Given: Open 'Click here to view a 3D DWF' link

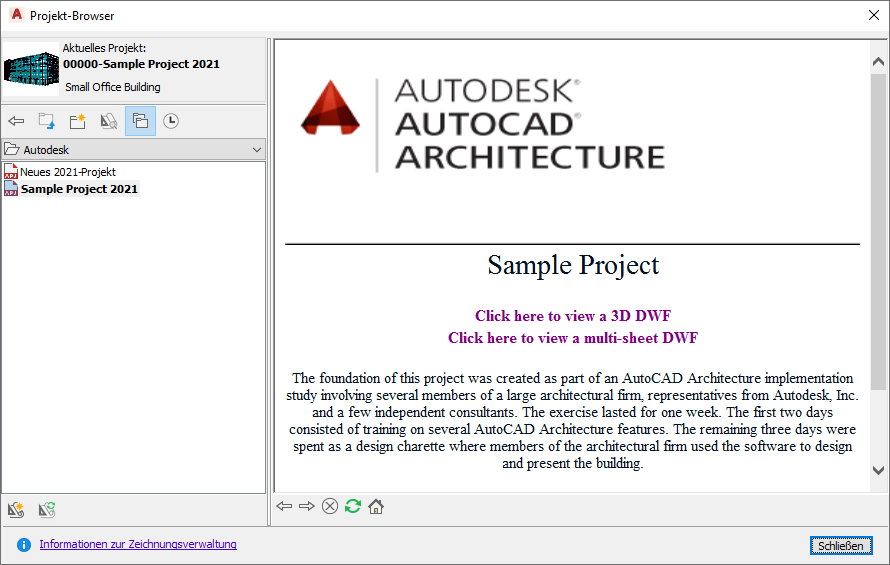Looking at the screenshot, I should coord(573,316).
